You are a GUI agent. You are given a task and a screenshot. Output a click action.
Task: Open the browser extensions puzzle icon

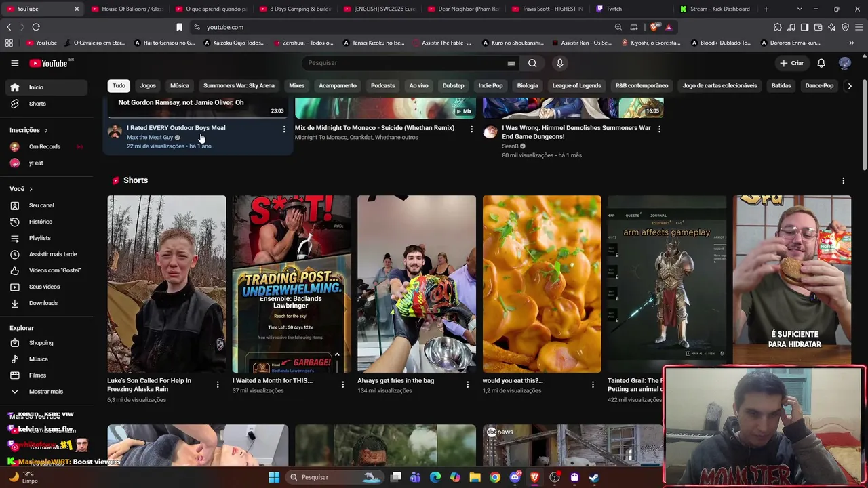[x=778, y=27]
